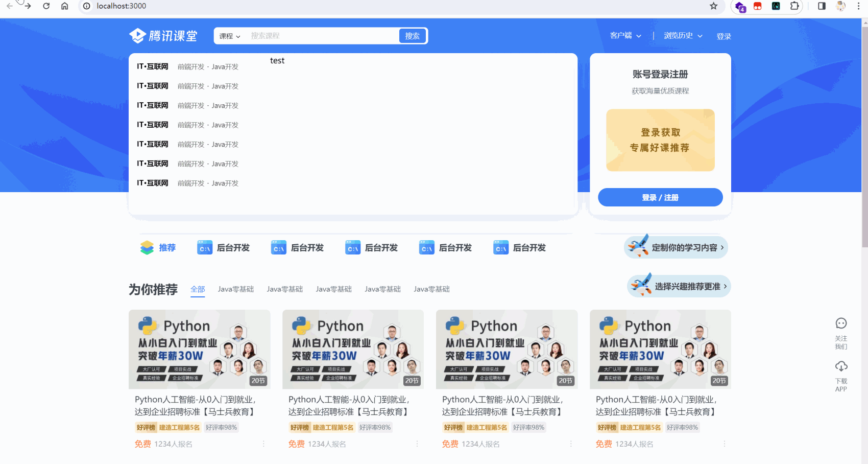The height and width of the screenshot is (464, 868).
Task: Open the extensions puzzle icon
Action: coord(794,6)
